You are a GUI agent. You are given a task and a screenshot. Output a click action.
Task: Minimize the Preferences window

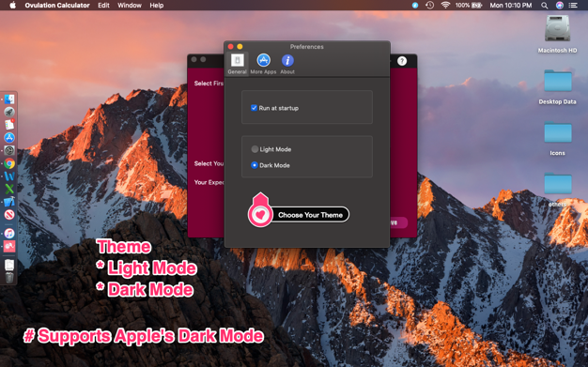coord(240,47)
